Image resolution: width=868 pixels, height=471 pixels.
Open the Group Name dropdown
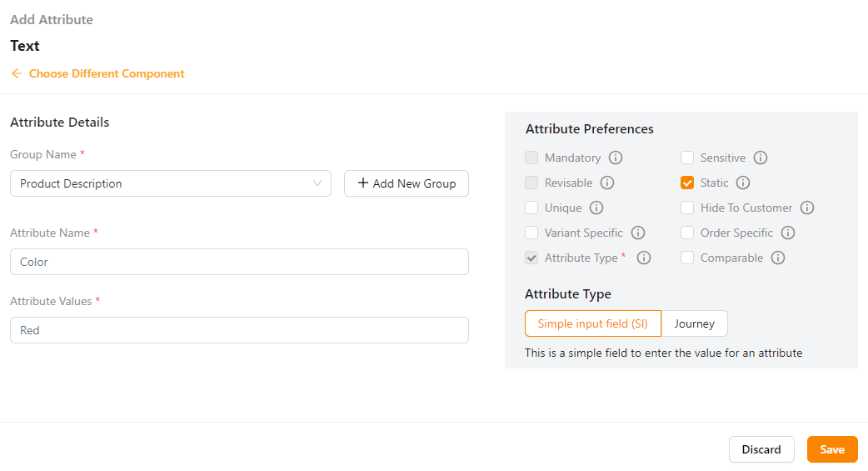tap(171, 183)
